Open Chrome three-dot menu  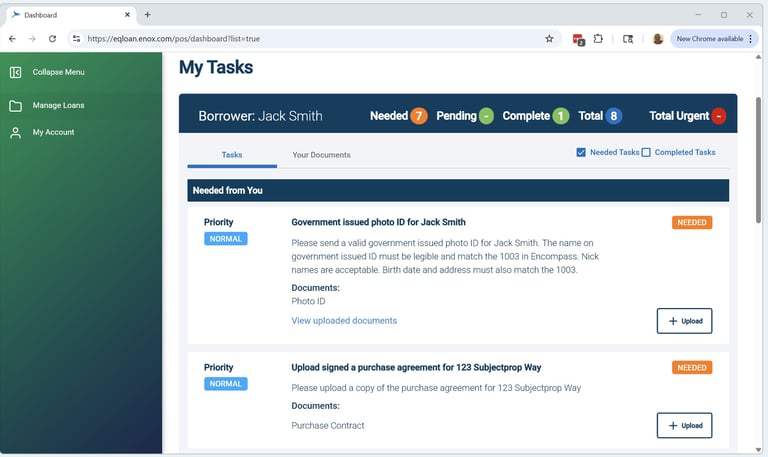pyautogui.click(x=750, y=39)
